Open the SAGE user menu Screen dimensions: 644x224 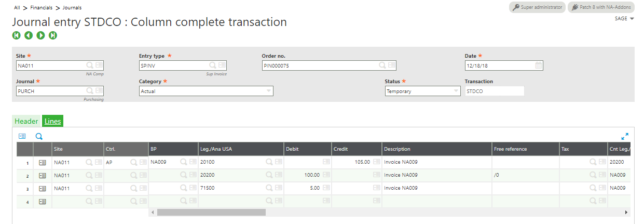624,18
